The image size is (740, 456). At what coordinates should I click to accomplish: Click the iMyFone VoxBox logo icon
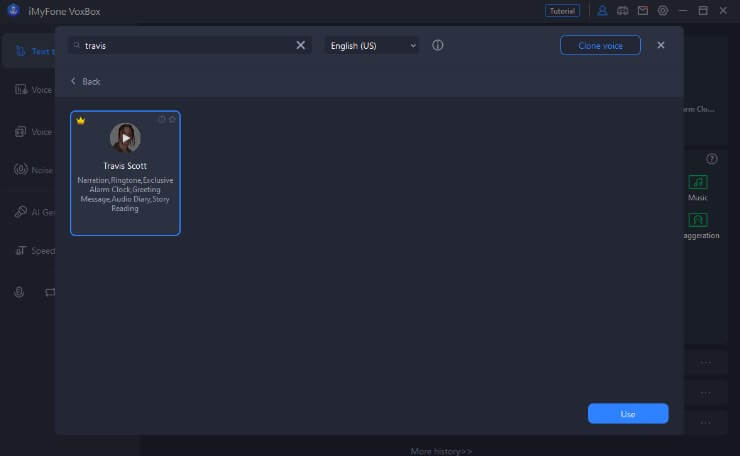[13, 10]
